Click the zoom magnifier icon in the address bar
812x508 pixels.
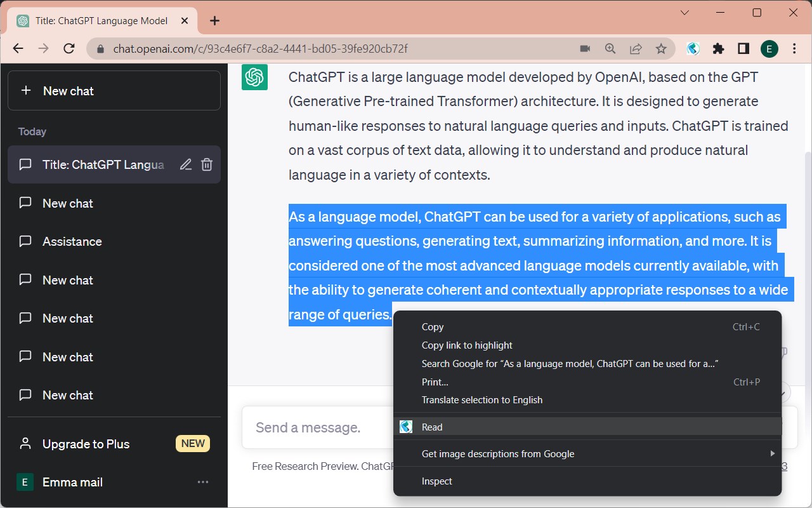tap(610, 49)
